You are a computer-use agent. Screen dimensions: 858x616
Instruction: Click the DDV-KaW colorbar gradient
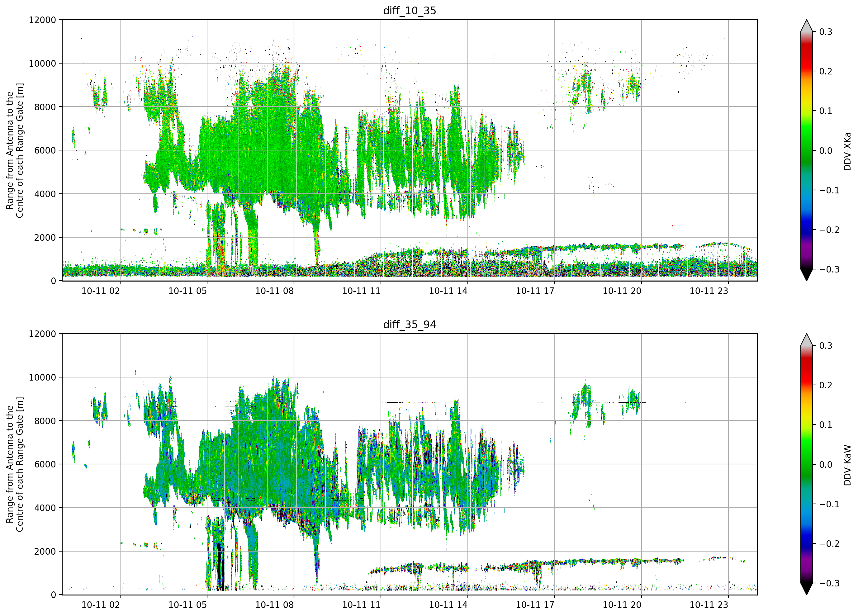(807, 464)
